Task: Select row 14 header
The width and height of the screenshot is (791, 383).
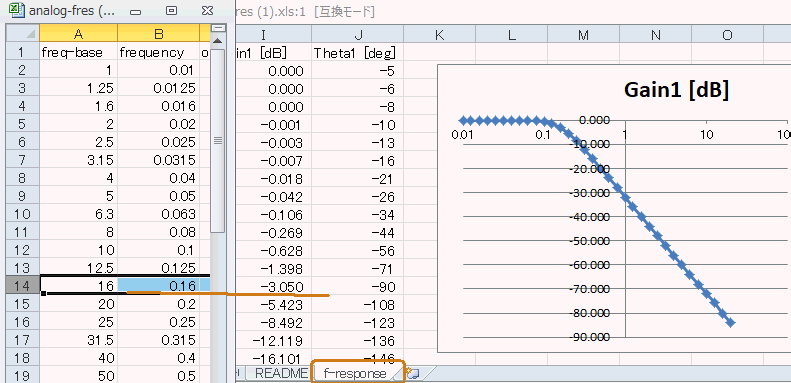Action: coord(22,286)
